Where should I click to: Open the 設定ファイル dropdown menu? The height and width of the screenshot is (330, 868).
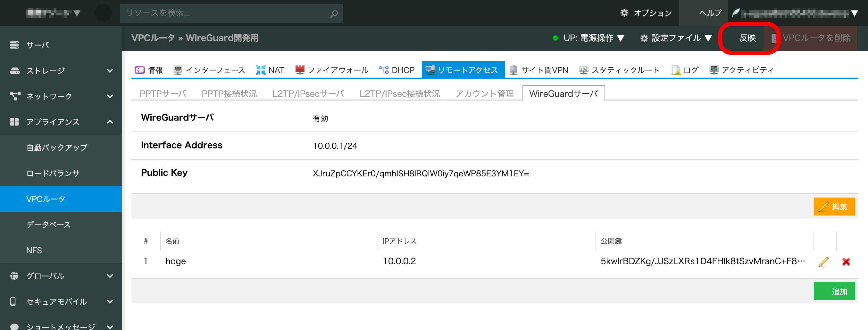coord(676,38)
